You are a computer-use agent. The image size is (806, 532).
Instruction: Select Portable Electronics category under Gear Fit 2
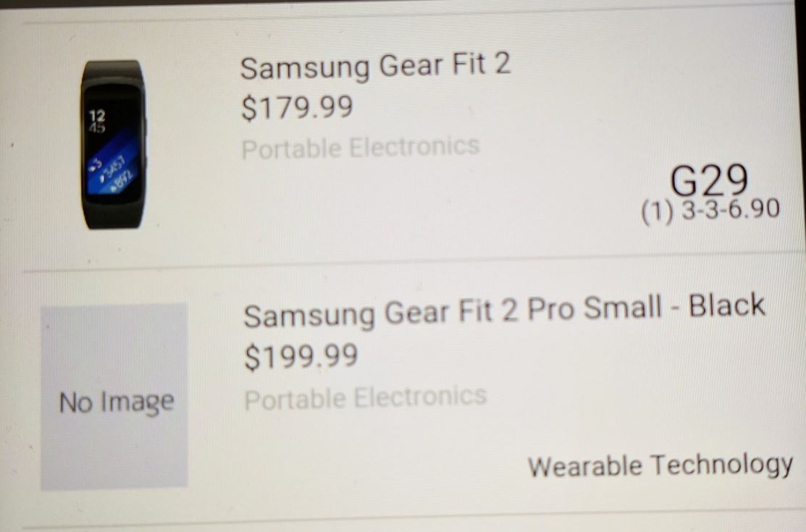(361, 148)
